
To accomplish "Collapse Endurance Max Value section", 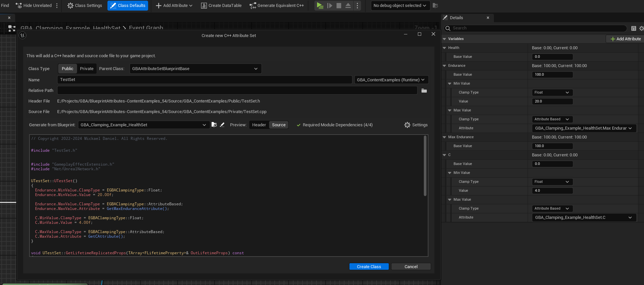I will (x=450, y=110).
